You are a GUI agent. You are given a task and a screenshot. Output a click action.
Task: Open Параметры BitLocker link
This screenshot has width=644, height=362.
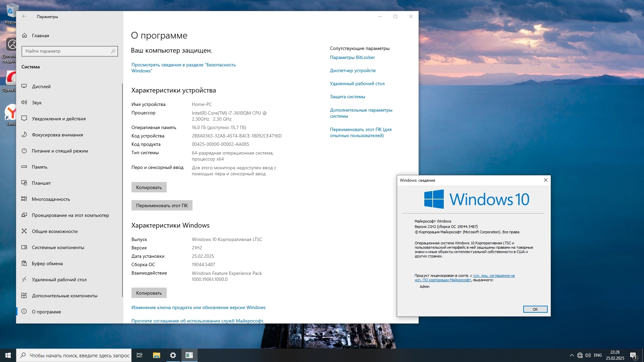[x=352, y=57]
